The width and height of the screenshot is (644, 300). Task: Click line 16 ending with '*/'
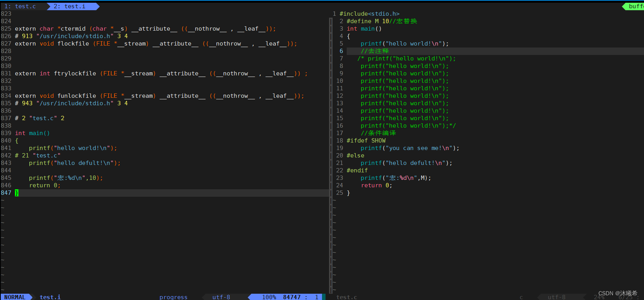(408, 126)
